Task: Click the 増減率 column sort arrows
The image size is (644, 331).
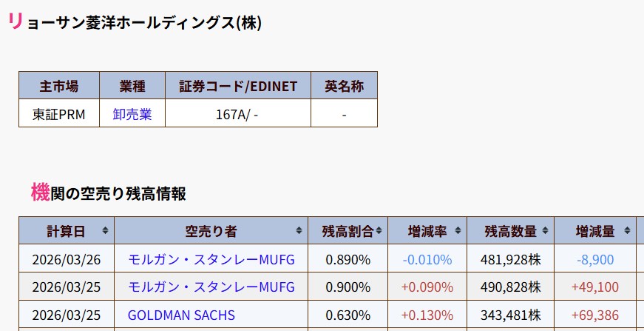Action: 458,231
